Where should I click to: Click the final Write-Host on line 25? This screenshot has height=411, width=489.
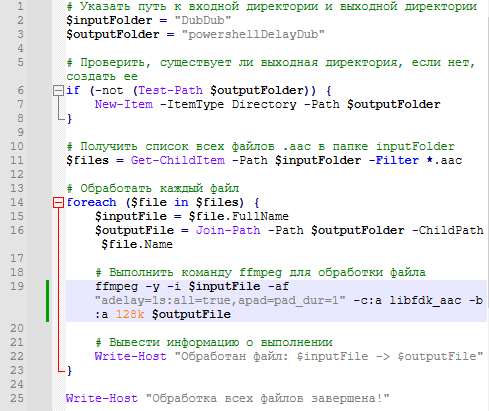pos(102,398)
